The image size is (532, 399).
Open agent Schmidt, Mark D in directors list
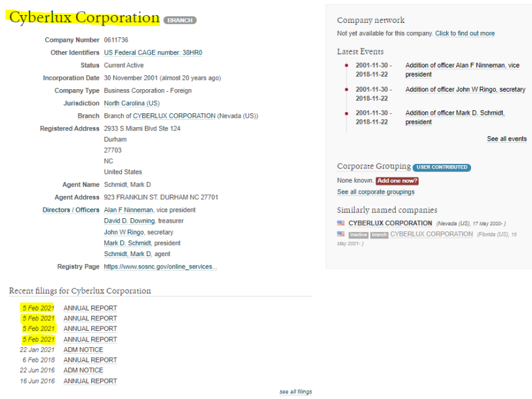128,254
